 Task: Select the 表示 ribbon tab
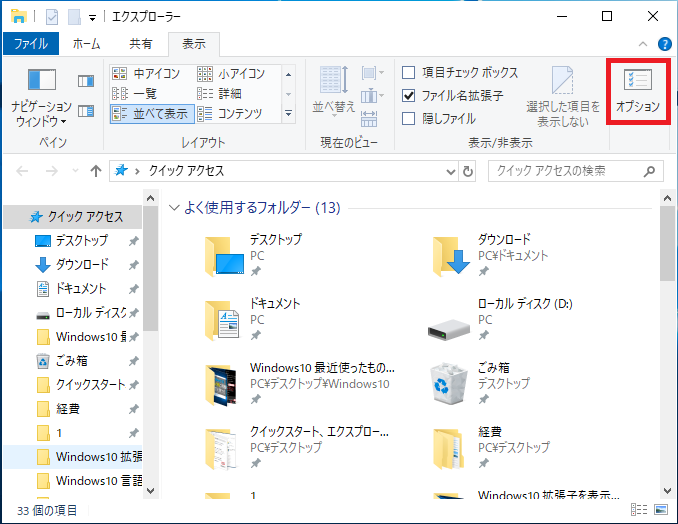[194, 44]
